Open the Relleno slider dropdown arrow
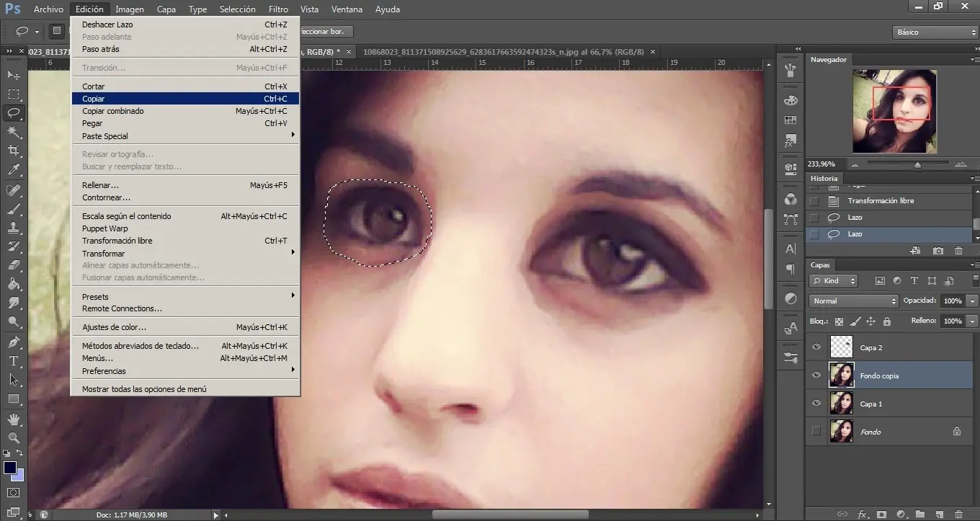 coord(973,321)
